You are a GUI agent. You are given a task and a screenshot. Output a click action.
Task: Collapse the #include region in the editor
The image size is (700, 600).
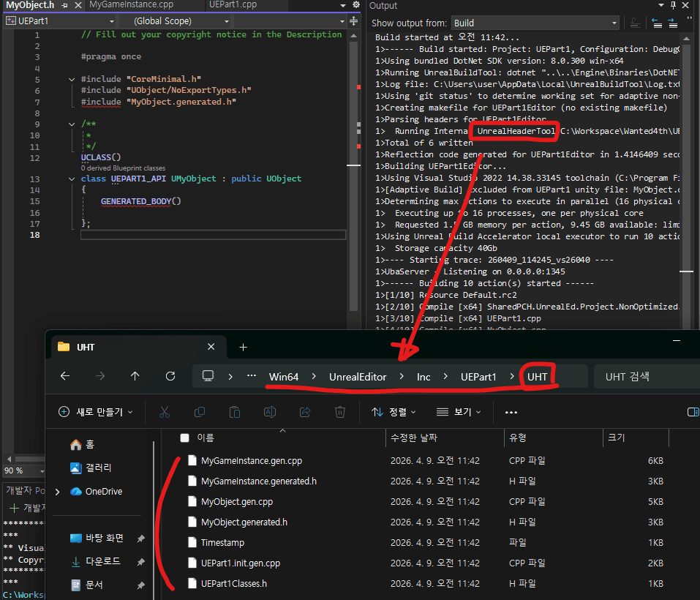pos(72,79)
